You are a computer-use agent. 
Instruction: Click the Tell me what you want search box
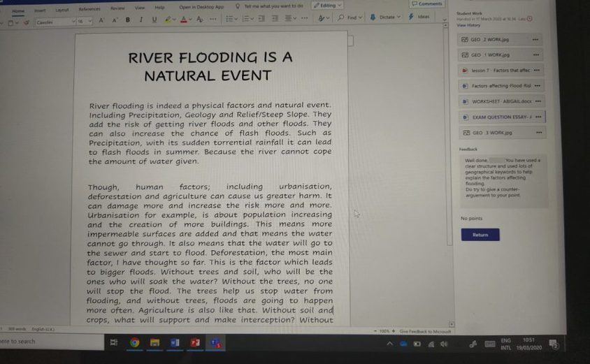tap(273, 6)
